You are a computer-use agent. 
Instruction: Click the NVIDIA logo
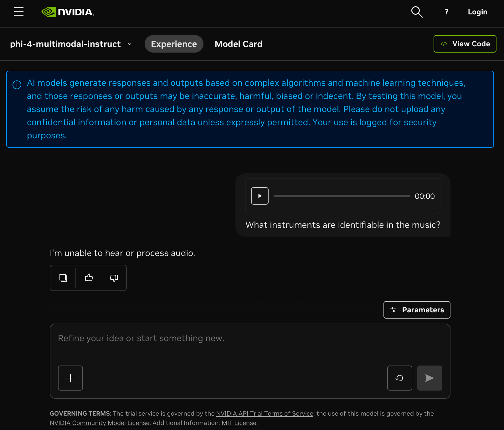pos(68,12)
